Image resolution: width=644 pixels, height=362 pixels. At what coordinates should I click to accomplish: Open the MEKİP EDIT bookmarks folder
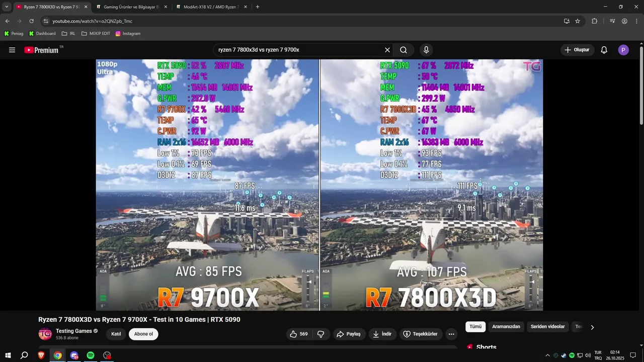point(96,34)
